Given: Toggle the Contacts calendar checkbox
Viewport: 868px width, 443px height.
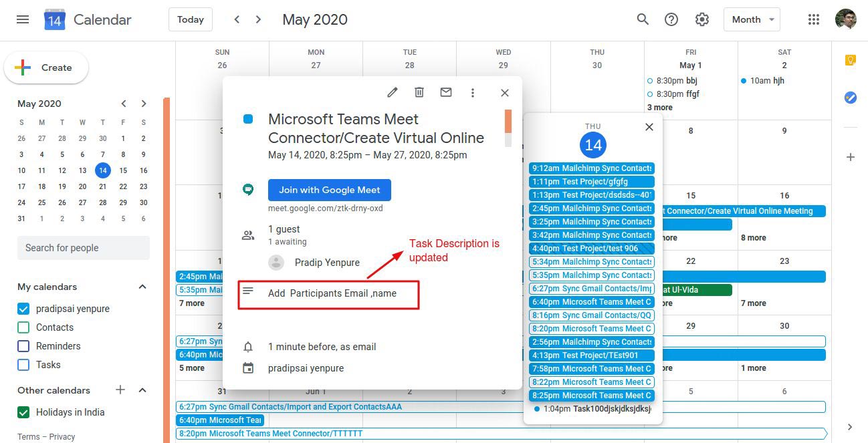Looking at the screenshot, I should 23,327.
